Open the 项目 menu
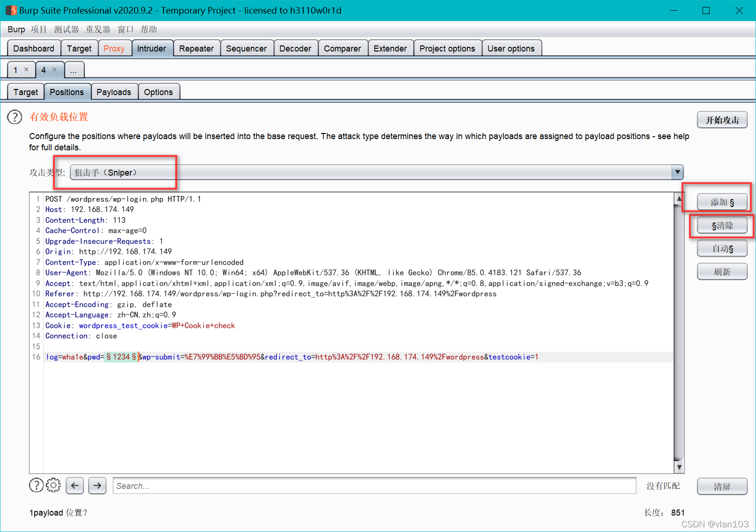 coord(39,30)
